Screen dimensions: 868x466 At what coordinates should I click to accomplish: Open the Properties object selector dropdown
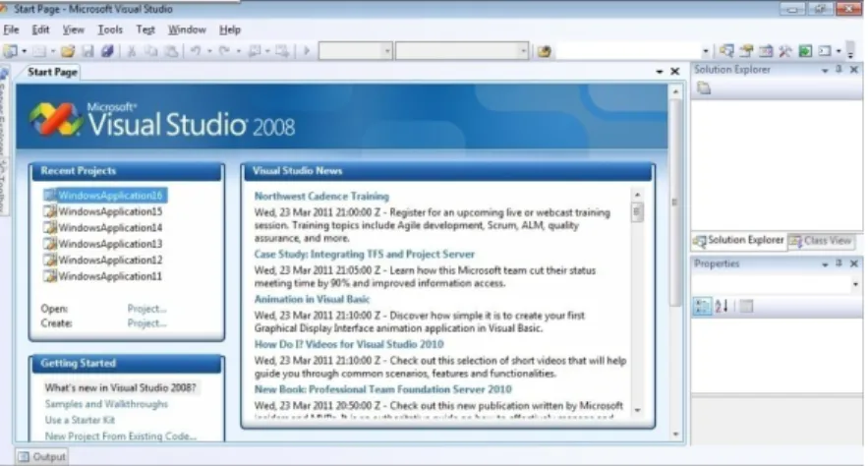[855, 284]
